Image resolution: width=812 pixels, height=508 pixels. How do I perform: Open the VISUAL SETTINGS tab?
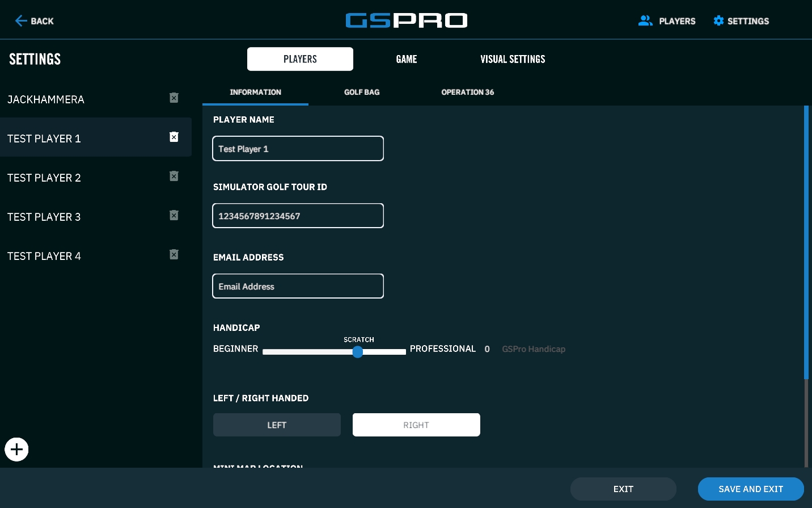pos(513,59)
